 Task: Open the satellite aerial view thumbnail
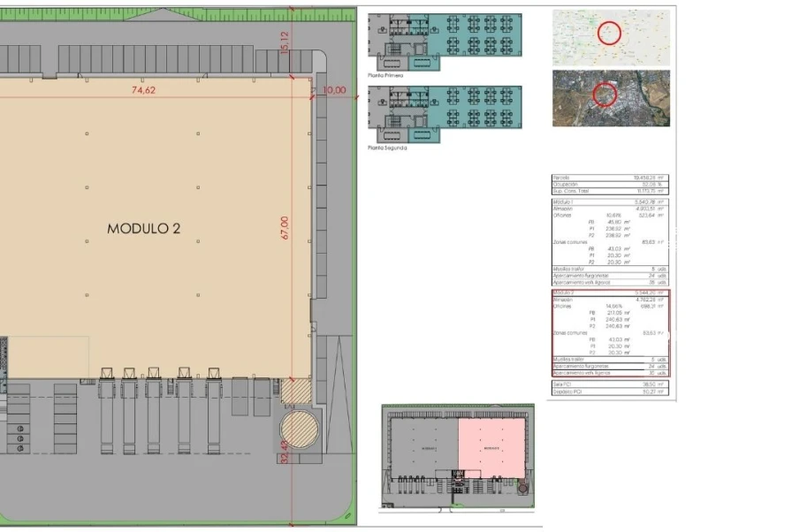point(611,98)
